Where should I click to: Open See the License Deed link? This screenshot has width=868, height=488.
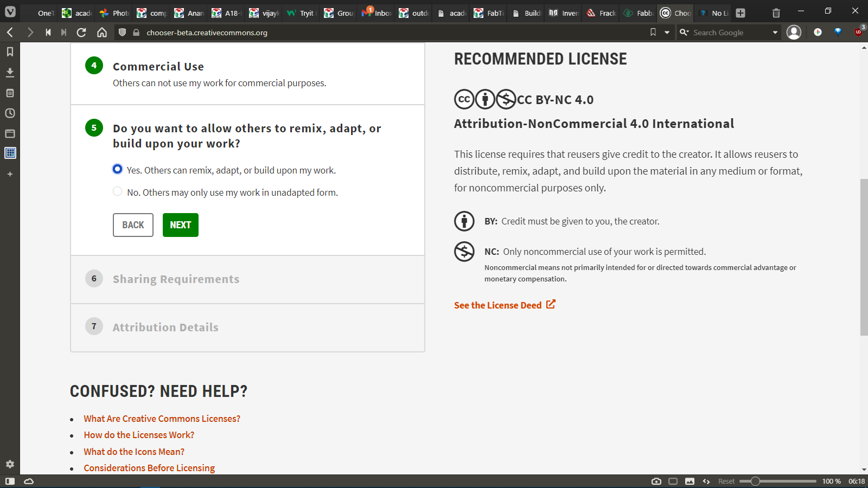505,305
